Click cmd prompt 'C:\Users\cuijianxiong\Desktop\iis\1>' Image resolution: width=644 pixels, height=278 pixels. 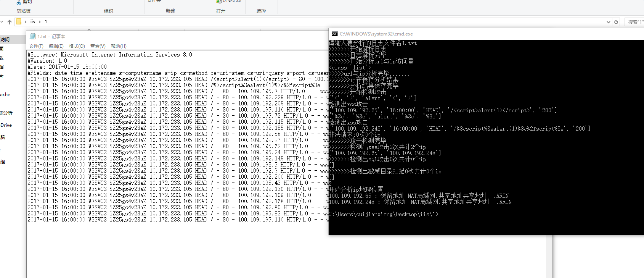pyautogui.click(x=384, y=214)
